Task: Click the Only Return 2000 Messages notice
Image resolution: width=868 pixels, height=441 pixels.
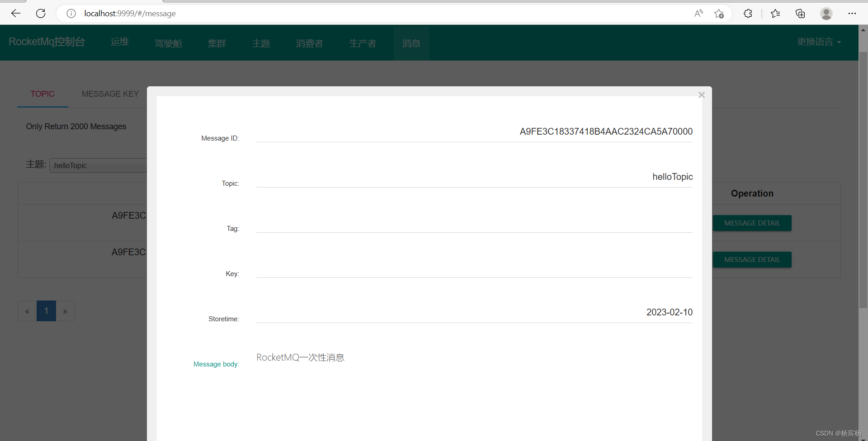Action: 76,127
